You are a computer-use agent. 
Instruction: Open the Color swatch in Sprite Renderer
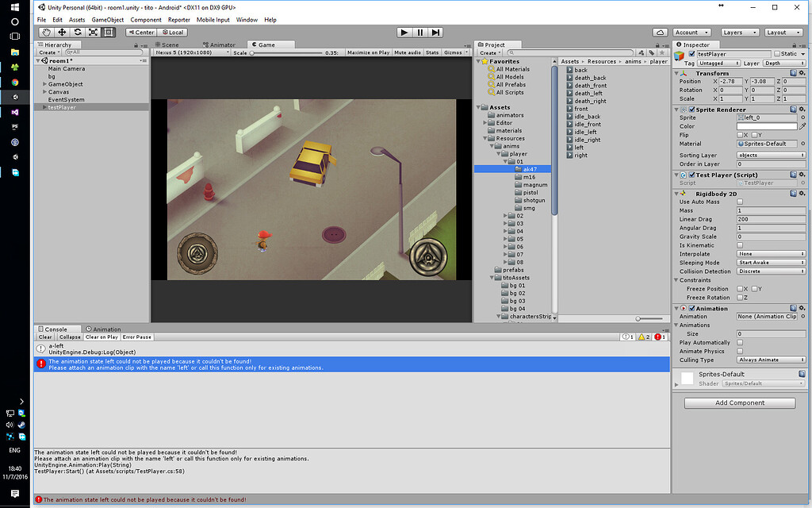tap(765, 125)
